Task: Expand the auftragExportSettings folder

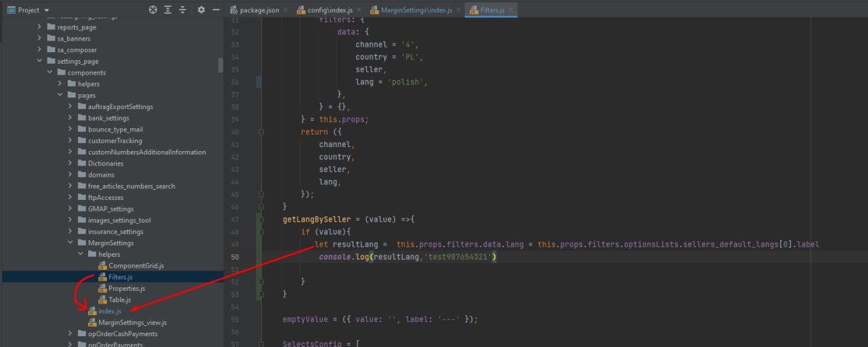Action: (70, 106)
